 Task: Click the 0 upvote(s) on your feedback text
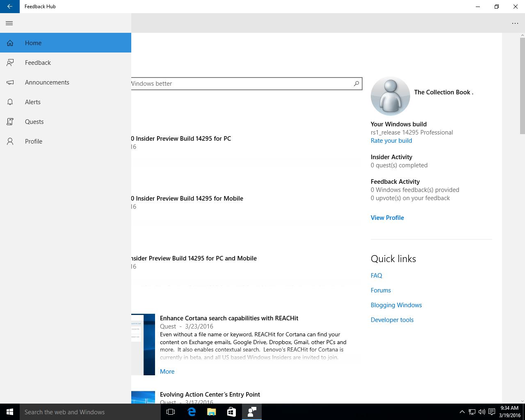tap(410, 198)
